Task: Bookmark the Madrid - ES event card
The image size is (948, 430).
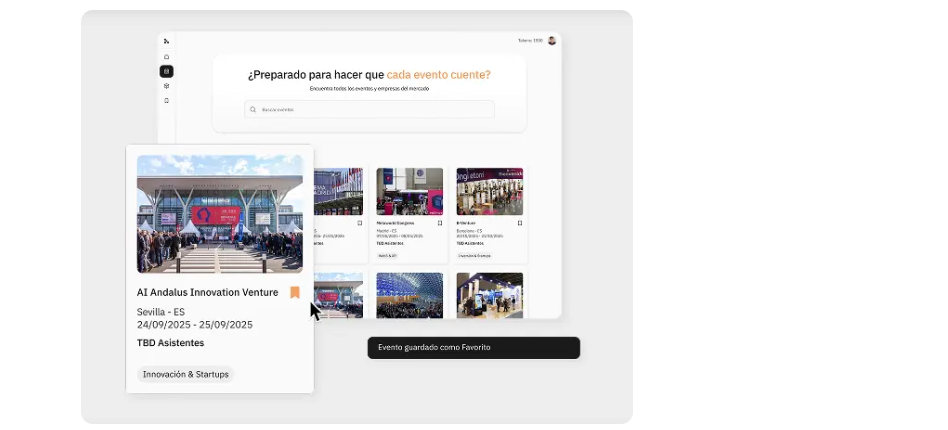Action: pyautogui.click(x=440, y=223)
